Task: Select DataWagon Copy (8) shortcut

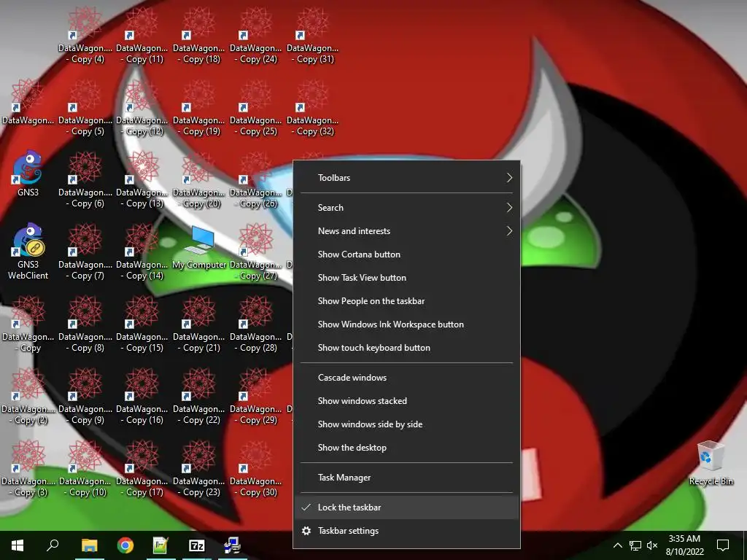Action: click(85, 324)
